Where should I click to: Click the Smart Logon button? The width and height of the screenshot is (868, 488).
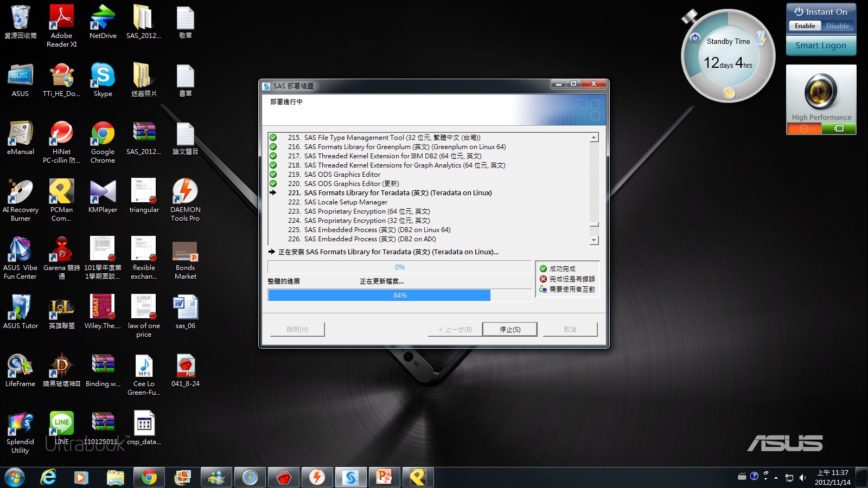tap(820, 46)
